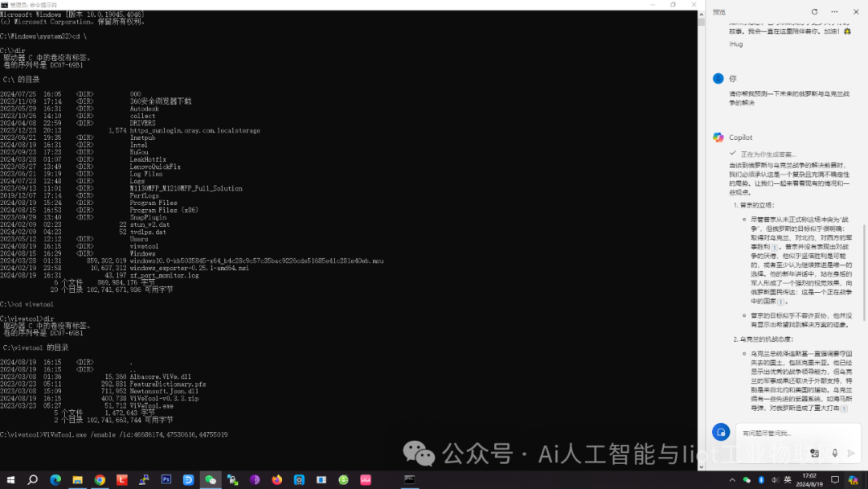This screenshot has height=489, width=868.
Task: Close the Copilot side panel
Action: [854, 12]
